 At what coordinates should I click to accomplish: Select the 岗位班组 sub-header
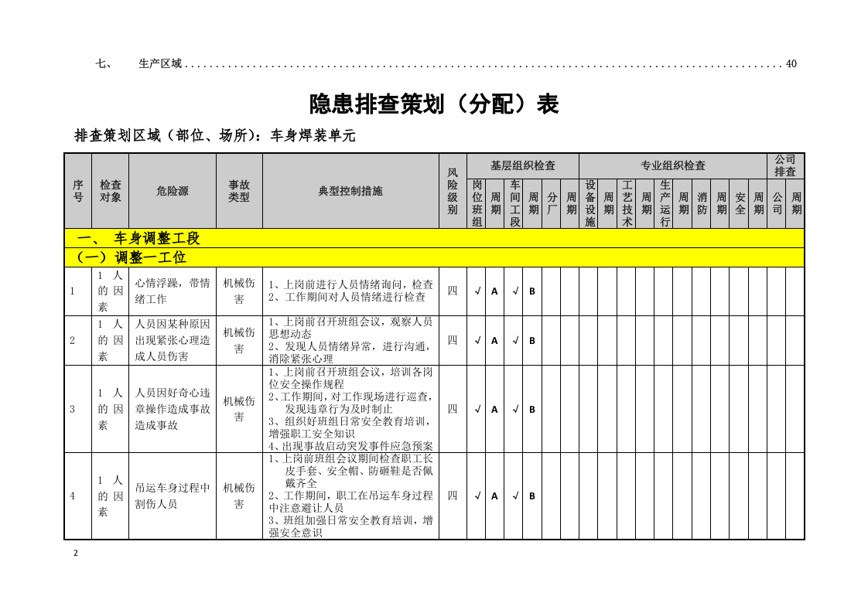pyautogui.click(x=477, y=203)
